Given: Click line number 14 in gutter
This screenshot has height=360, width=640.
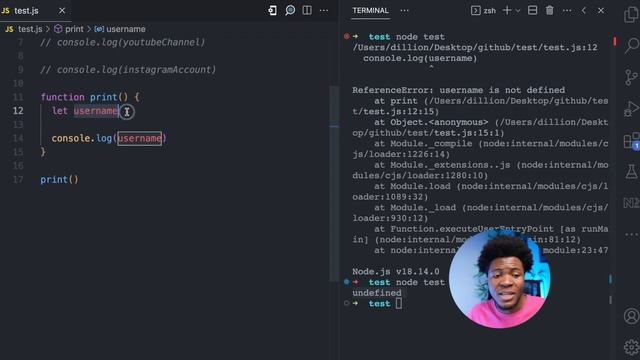Looking at the screenshot, I should pyautogui.click(x=18, y=138).
